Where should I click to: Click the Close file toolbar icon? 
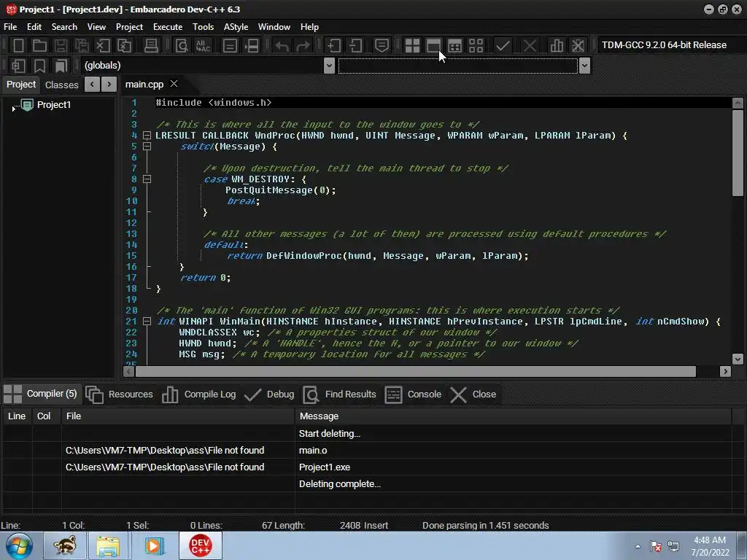coord(102,46)
